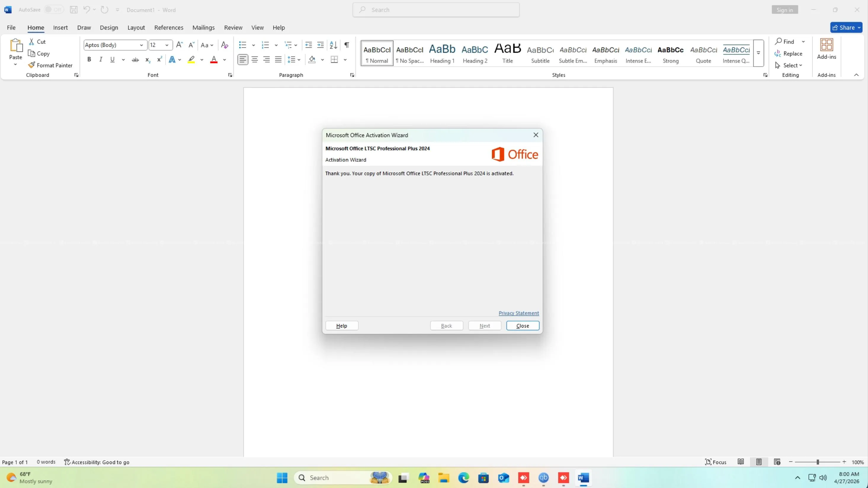
Task: Expand the highlight color options arrow
Action: click(x=202, y=60)
